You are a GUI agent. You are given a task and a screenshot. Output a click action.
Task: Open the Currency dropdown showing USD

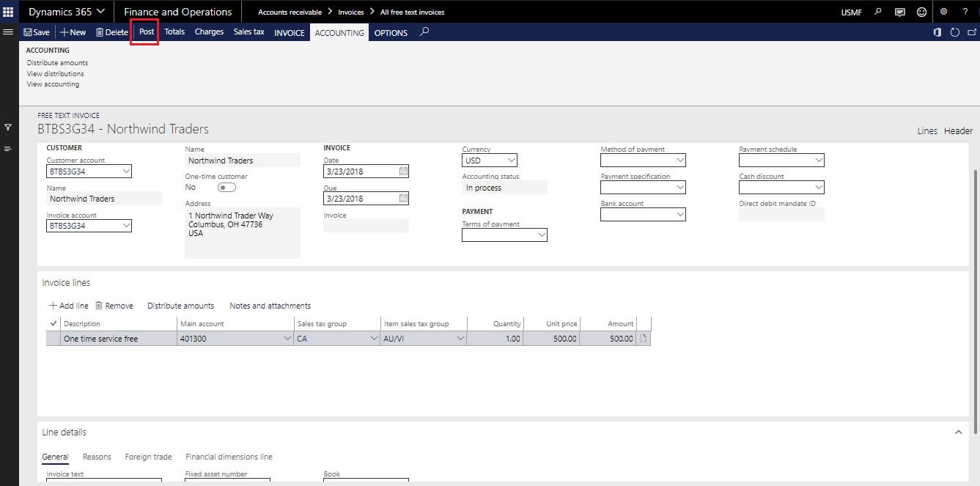tap(512, 161)
